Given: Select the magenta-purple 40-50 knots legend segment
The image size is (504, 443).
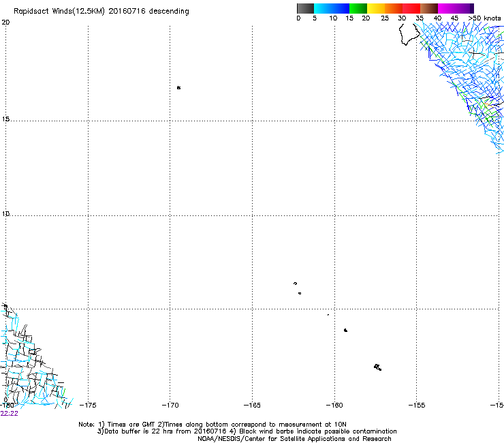Looking at the screenshot, I should pyautogui.click(x=456, y=8).
